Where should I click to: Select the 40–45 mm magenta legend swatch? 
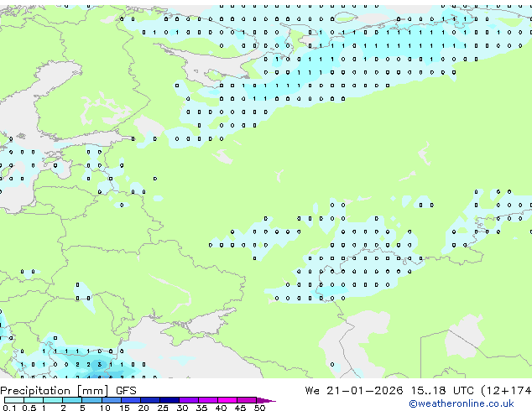point(227,400)
